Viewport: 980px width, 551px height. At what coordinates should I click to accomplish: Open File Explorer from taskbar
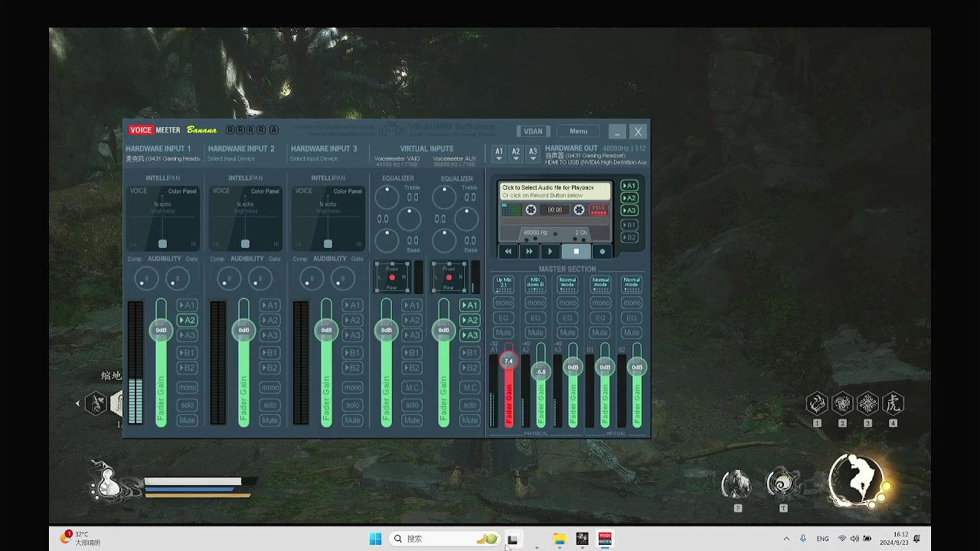[560, 540]
